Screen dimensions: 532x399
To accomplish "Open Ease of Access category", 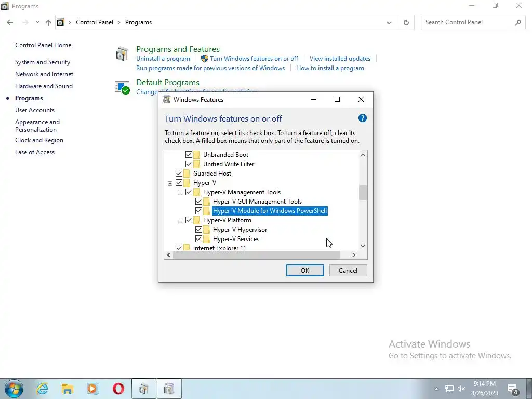I will (35, 152).
